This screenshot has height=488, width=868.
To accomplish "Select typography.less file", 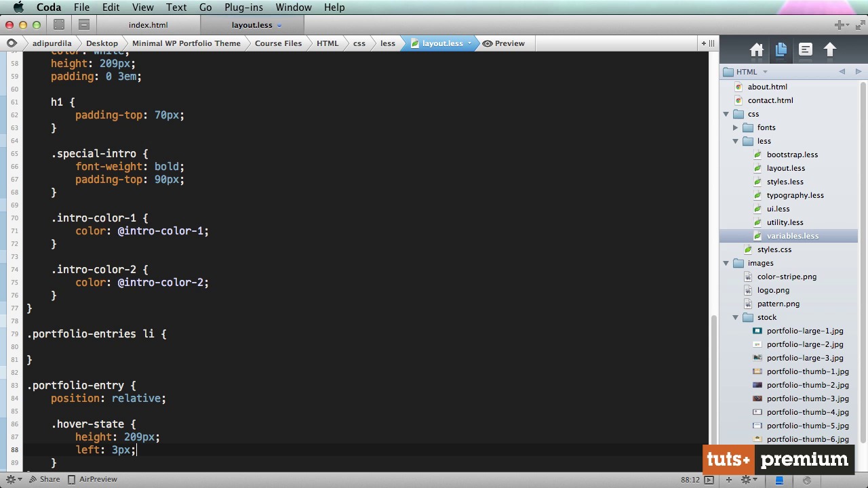I will click(x=795, y=195).
